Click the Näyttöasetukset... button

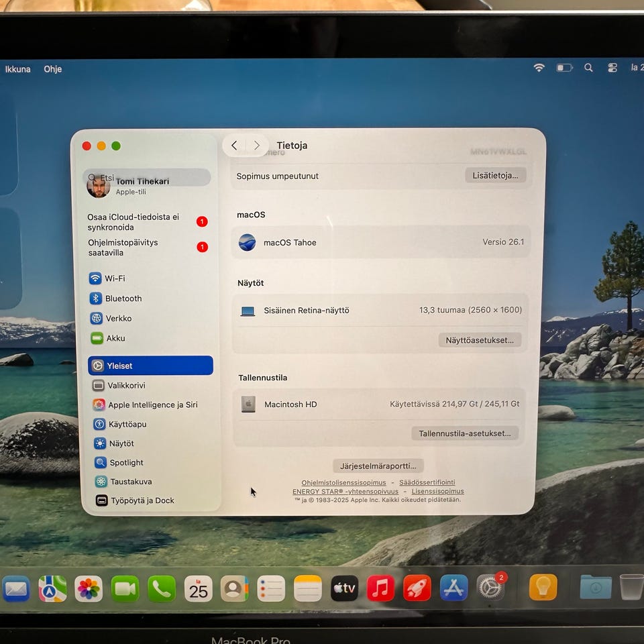click(480, 340)
